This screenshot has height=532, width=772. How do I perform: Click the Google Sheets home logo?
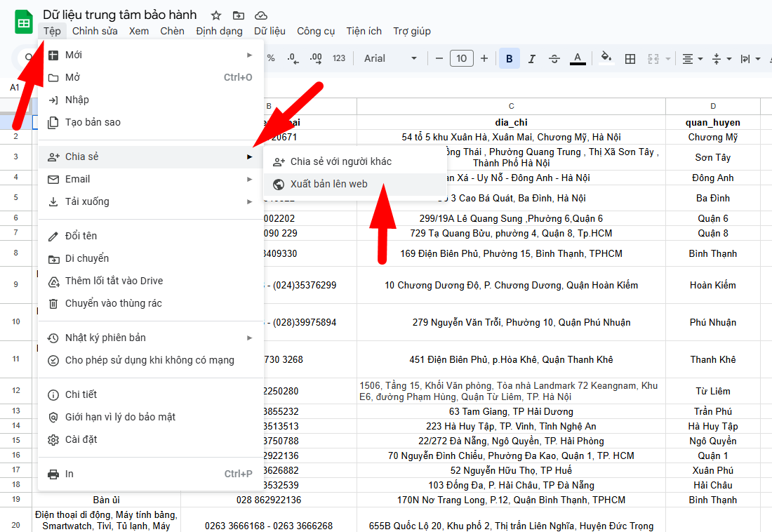coord(24,22)
